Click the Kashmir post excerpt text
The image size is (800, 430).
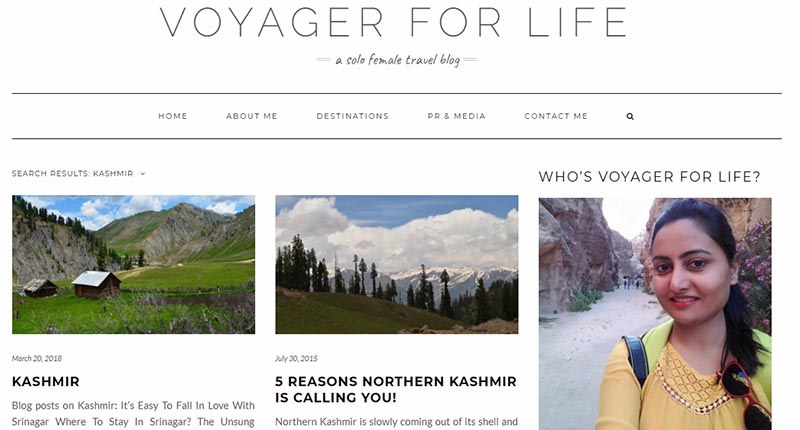(133, 414)
